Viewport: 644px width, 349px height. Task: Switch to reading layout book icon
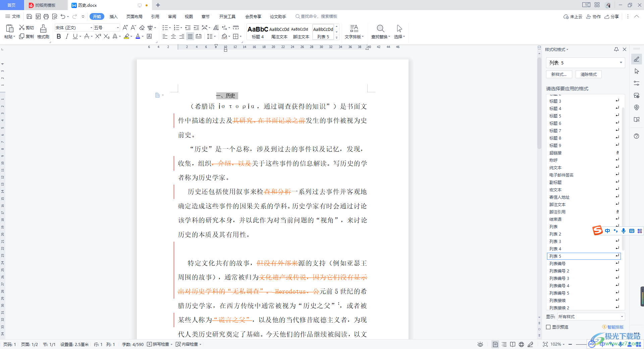pyautogui.click(x=513, y=344)
